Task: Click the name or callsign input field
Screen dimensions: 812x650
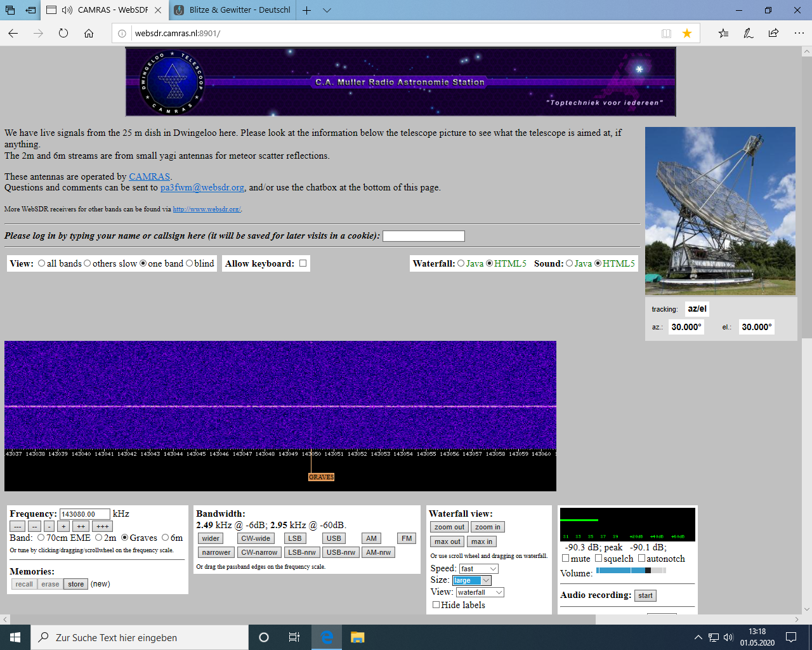Action: pyautogui.click(x=424, y=236)
